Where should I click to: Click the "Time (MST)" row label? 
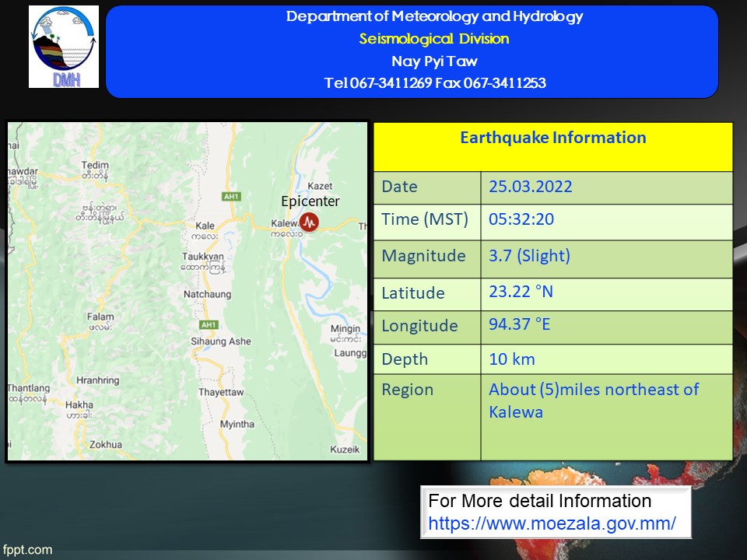click(425, 219)
